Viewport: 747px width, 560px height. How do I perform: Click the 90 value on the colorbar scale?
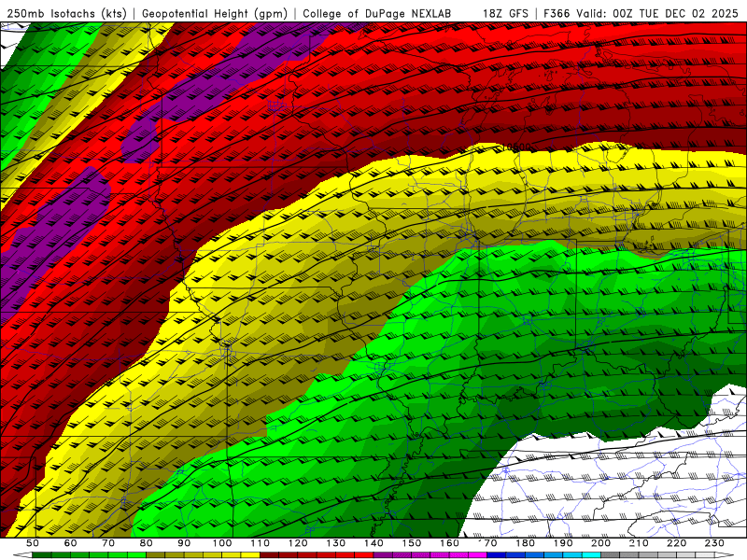point(184,543)
